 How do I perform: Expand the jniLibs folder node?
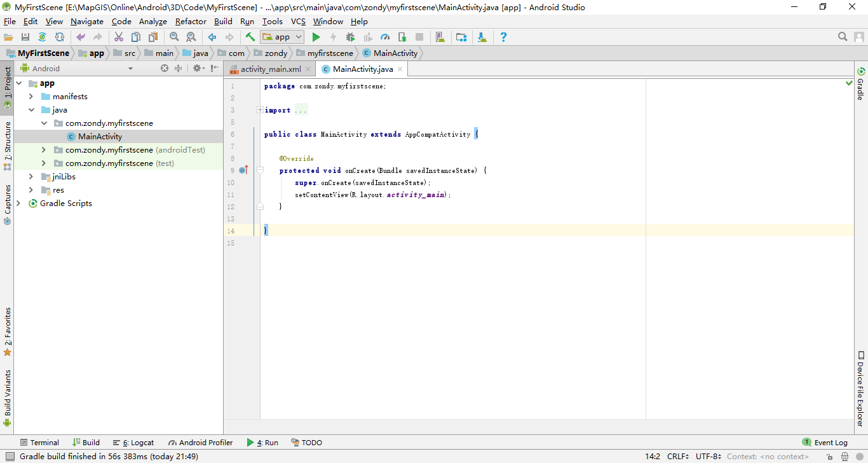click(31, 177)
